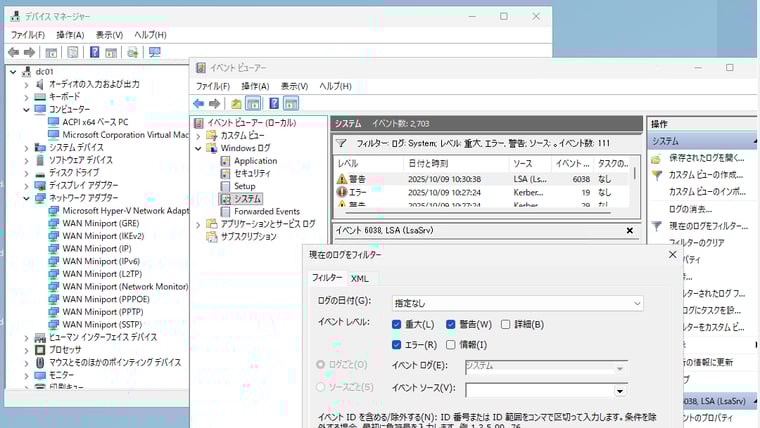
Task: Click the scan for hardware changes toolbar icon
Action: click(x=154, y=52)
